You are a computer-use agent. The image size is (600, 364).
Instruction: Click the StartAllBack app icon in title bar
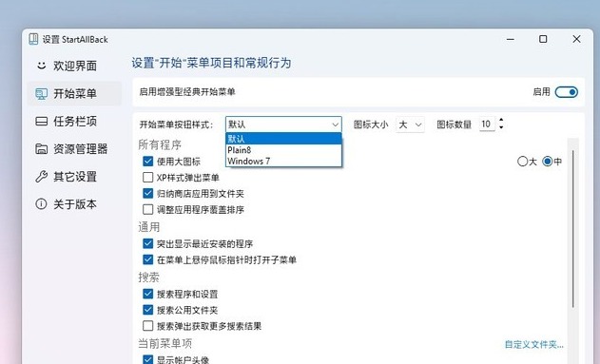tap(33, 39)
